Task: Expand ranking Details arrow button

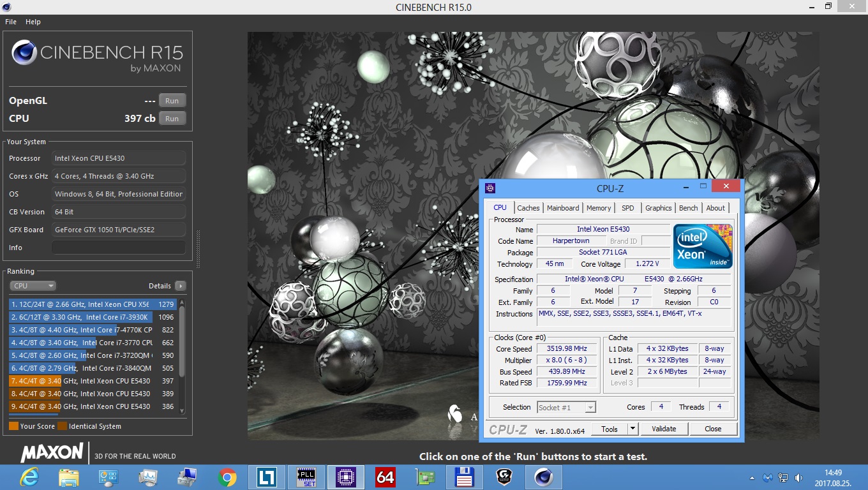Action: (181, 286)
